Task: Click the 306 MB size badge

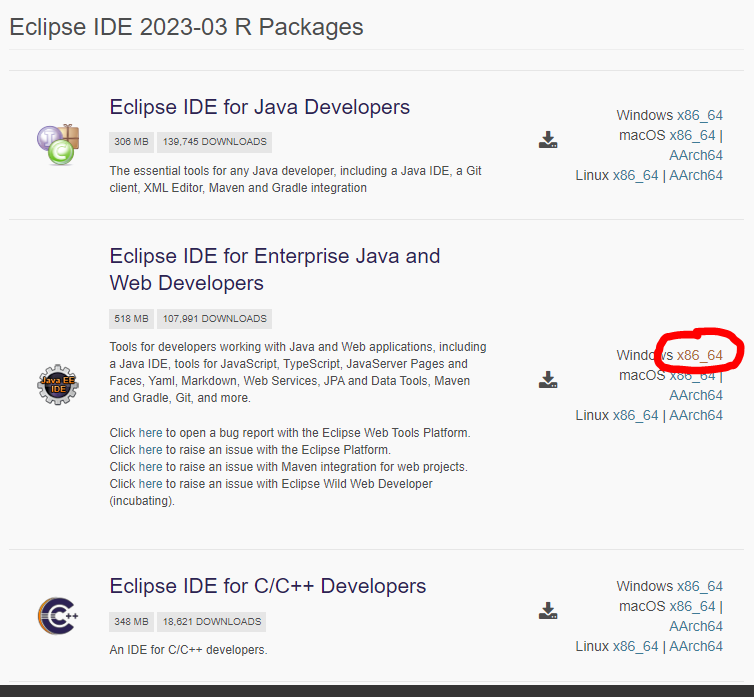Action: tap(131, 142)
